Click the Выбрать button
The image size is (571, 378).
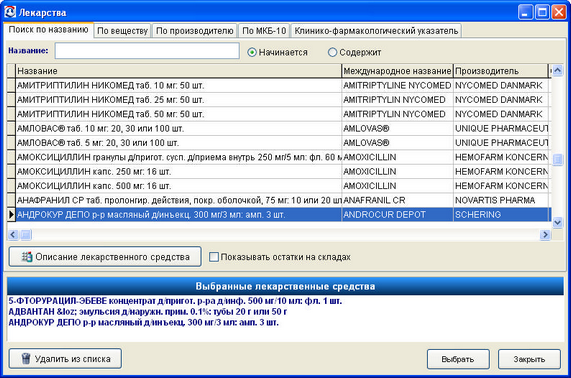(458, 359)
